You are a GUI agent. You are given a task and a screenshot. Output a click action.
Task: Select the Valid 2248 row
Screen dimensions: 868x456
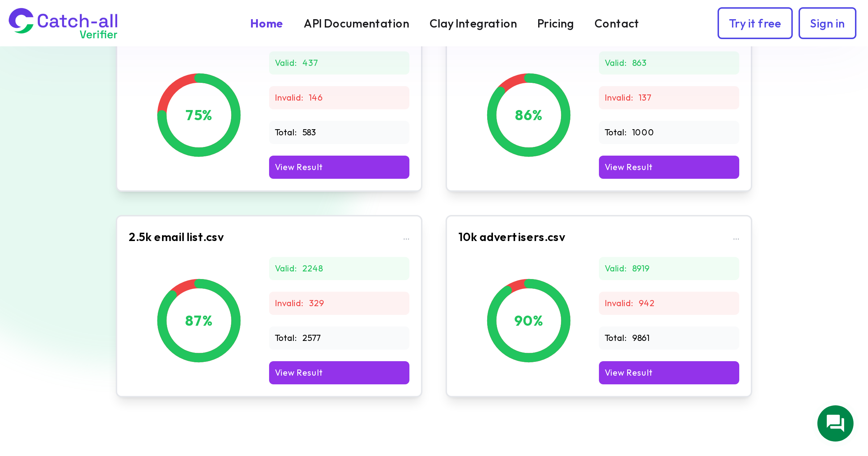click(339, 269)
